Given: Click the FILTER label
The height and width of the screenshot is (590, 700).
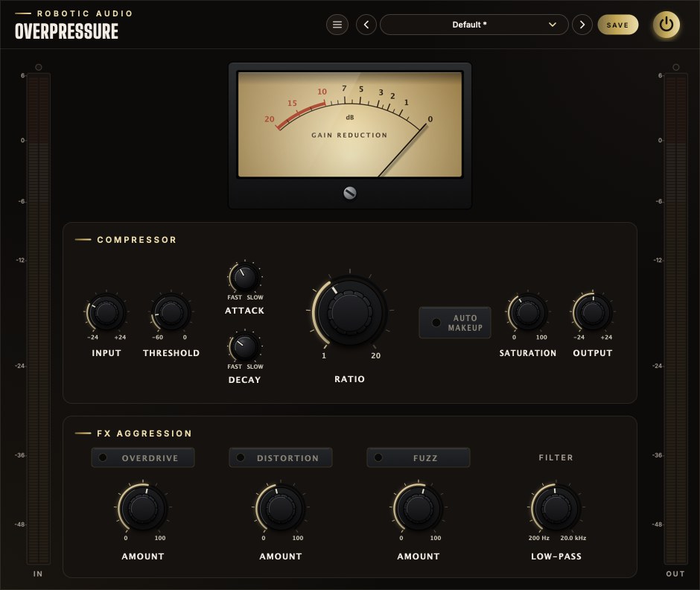Looking at the screenshot, I should point(556,457).
